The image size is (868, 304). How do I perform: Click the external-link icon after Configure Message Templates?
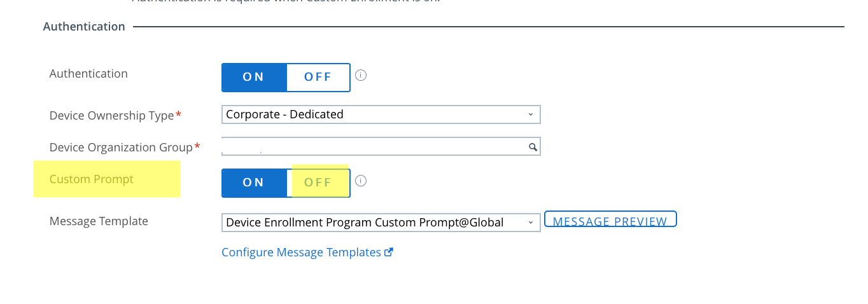click(389, 252)
